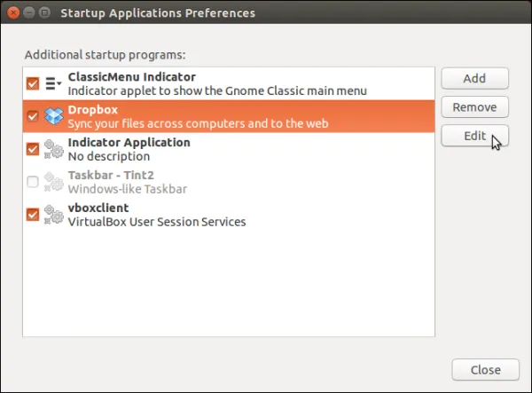Remove the selected startup program
The image size is (532, 393).
pyautogui.click(x=474, y=107)
